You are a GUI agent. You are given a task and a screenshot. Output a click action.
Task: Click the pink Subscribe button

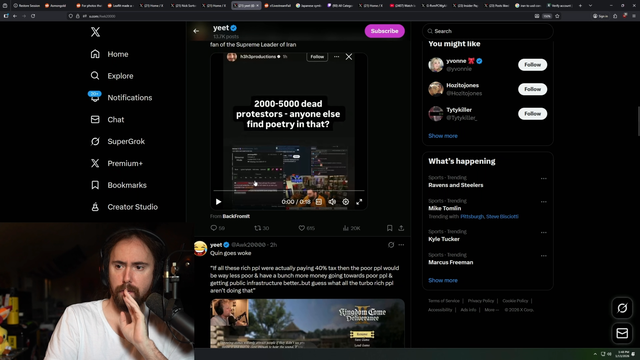[384, 31]
